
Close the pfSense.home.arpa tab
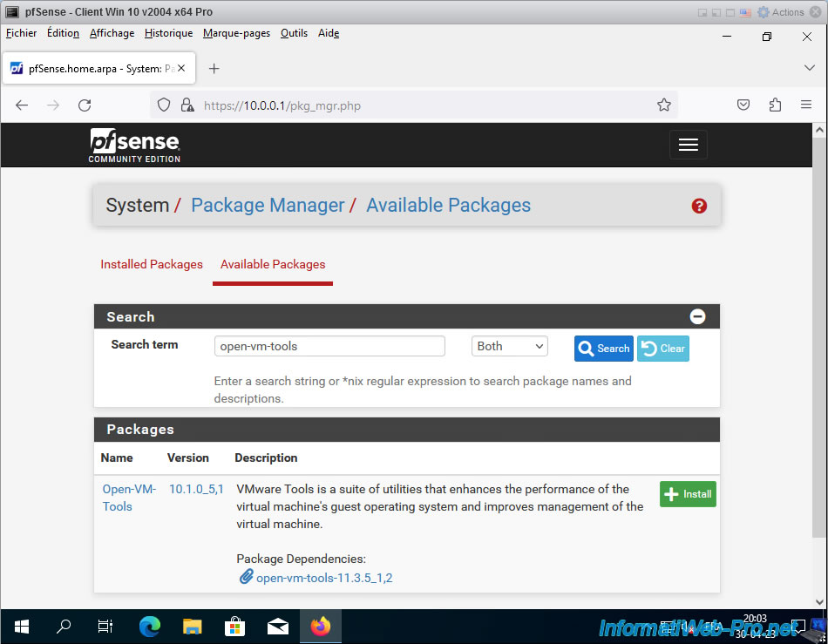click(181, 68)
